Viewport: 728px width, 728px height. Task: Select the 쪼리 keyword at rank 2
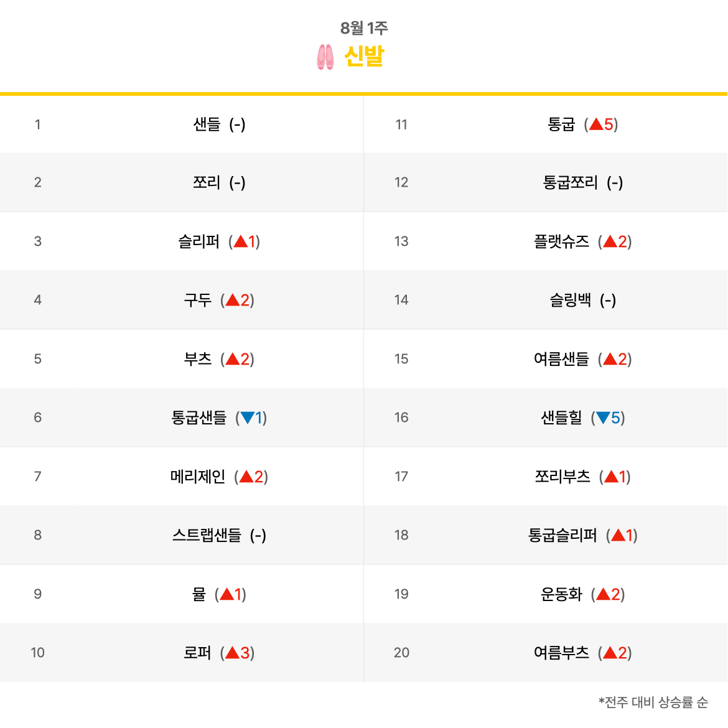coord(207,182)
